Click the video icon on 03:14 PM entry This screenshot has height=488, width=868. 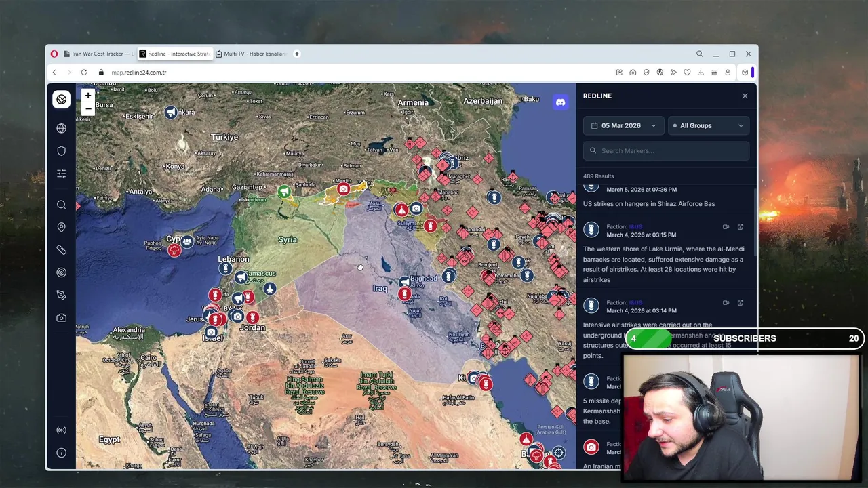pyautogui.click(x=726, y=303)
